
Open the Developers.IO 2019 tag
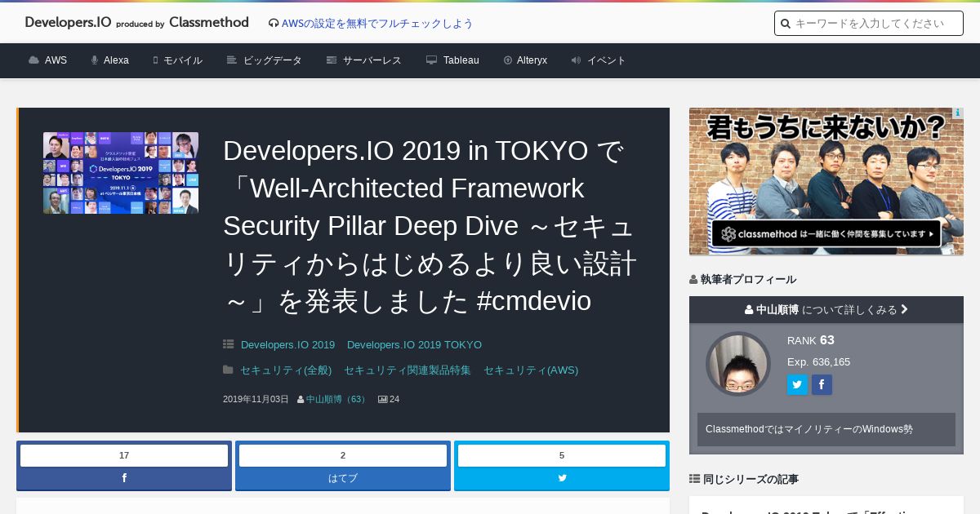pyautogui.click(x=287, y=345)
